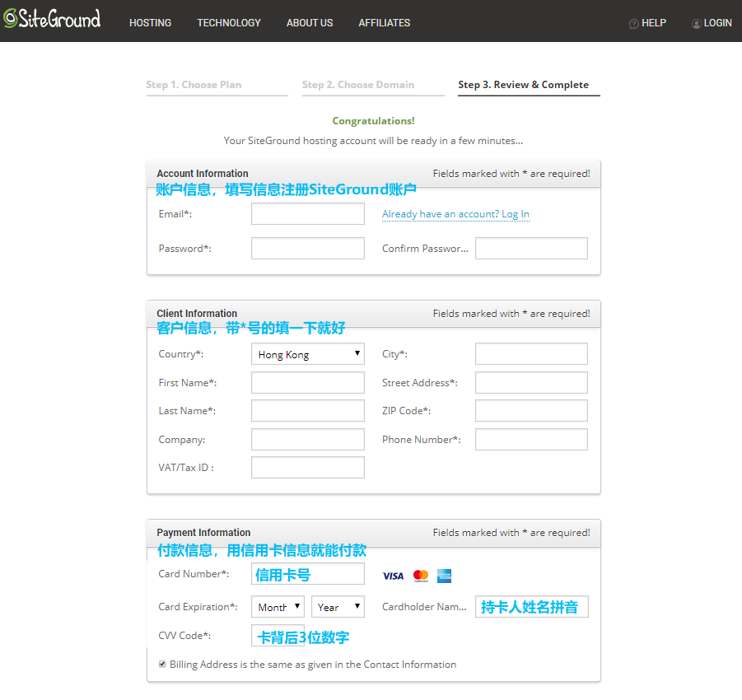Focus the Street Address field
This screenshot has height=700, width=742.
(531, 382)
